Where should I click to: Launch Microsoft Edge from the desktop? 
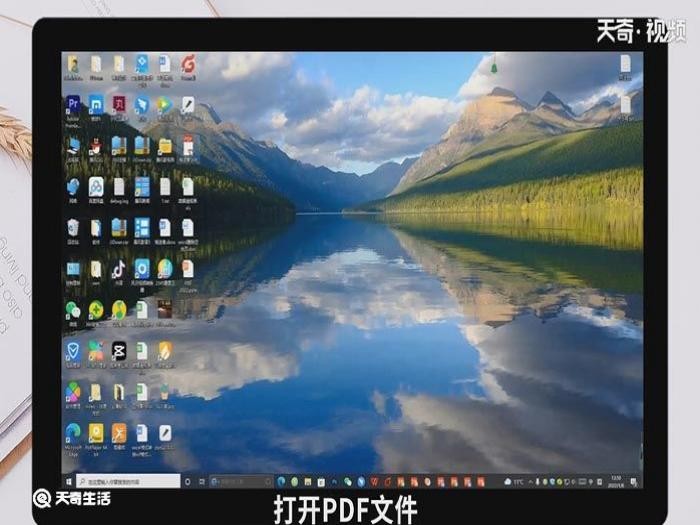point(73,433)
